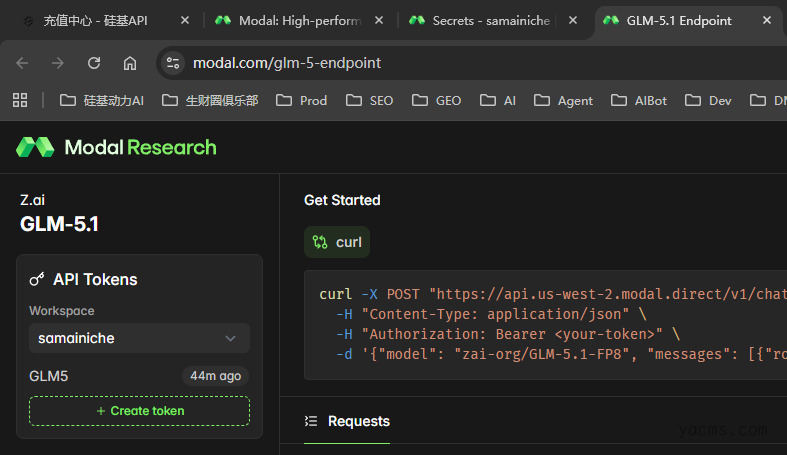This screenshot has width=787, height=455.
Task: Click the Modal Research logo
Action: [116, 147]
